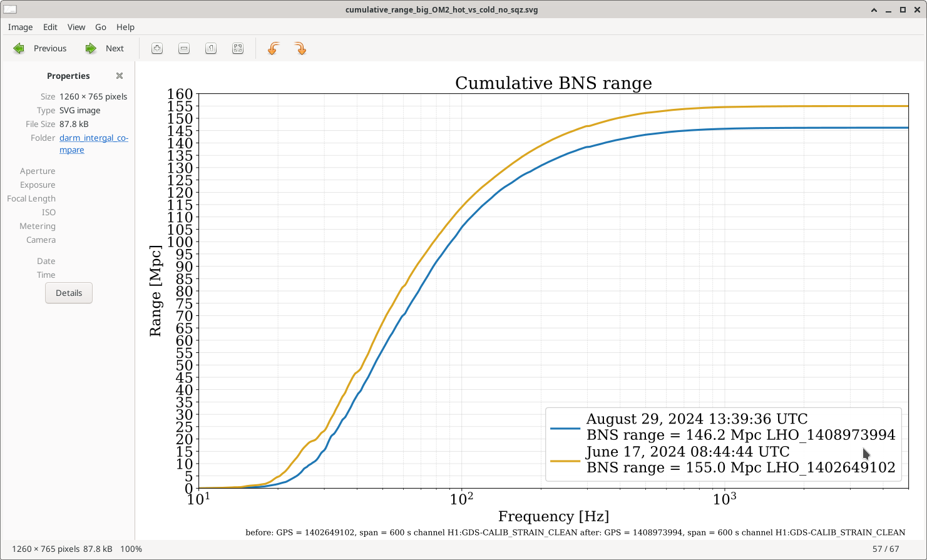Viewport: 927px width, 560px height.
Task: Click the '57 / 67' image counter in status bar
Action: click(x=886, y=549)
